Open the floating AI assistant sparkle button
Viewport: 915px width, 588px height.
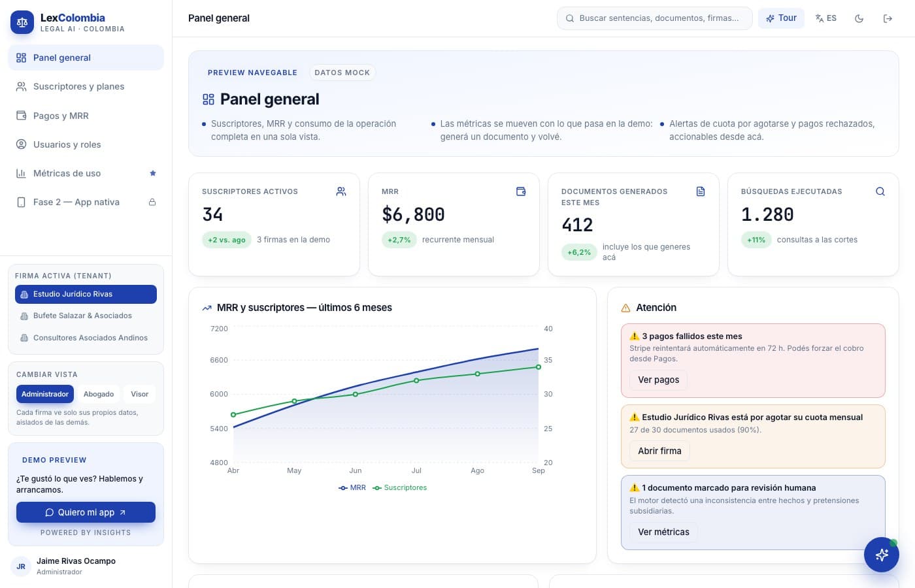click(x=882, y=555)
